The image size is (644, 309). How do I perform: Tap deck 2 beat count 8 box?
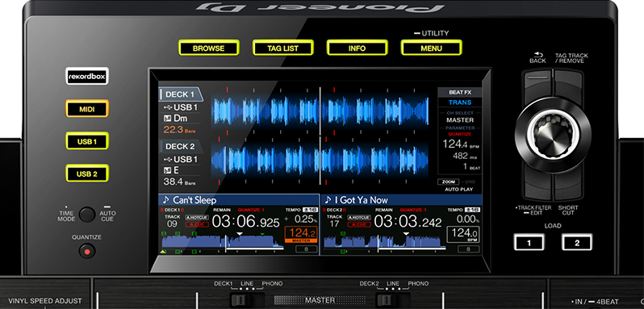pyautogui.click(x=469, y=249)
